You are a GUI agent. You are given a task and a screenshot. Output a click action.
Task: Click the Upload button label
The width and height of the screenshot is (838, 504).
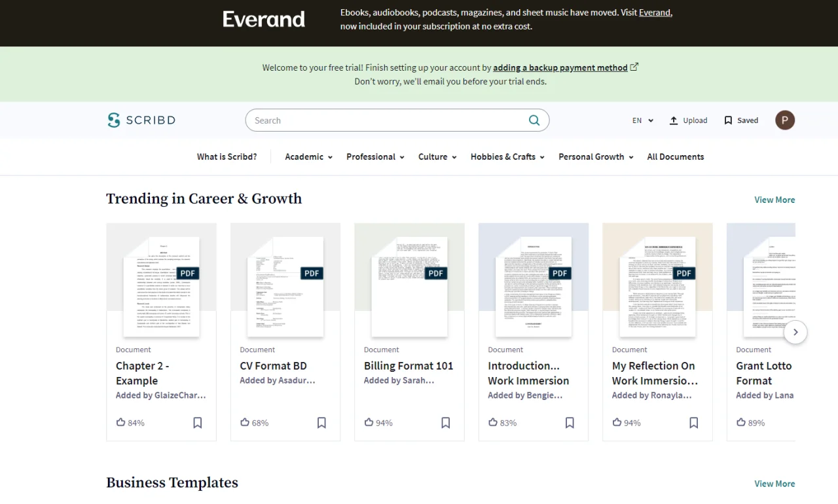[x=695, y=120]
